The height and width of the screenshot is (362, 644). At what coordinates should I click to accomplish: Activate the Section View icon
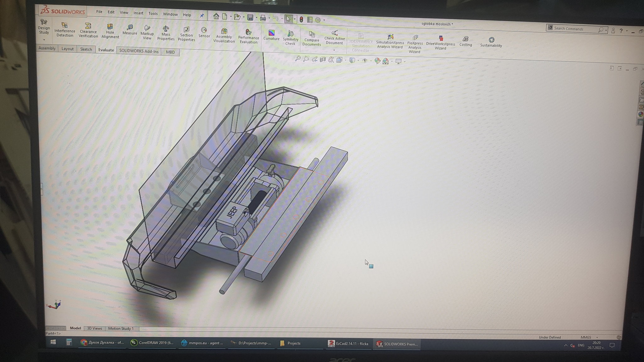click(323, 59)
